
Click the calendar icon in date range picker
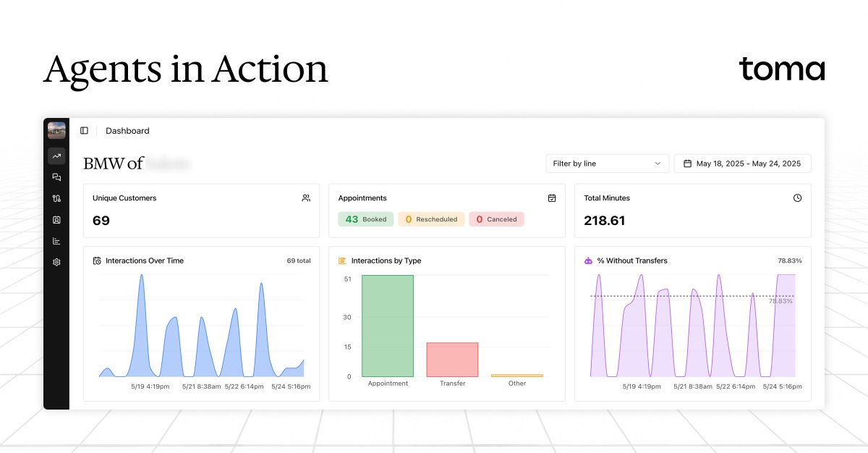tap(687, 164)
